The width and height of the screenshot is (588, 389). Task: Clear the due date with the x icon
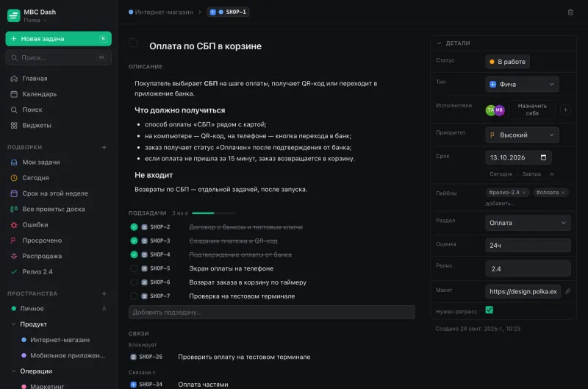click(x=552, y=174)
